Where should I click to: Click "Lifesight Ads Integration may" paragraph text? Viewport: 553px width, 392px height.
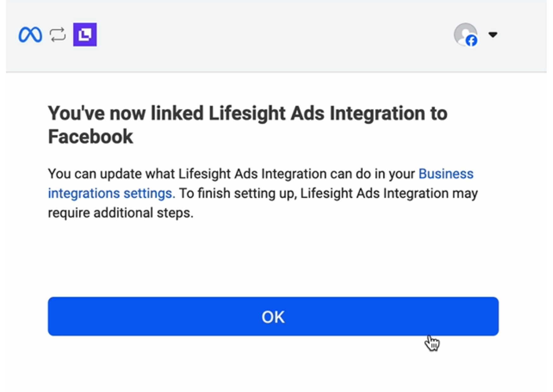tap(389, 193)
